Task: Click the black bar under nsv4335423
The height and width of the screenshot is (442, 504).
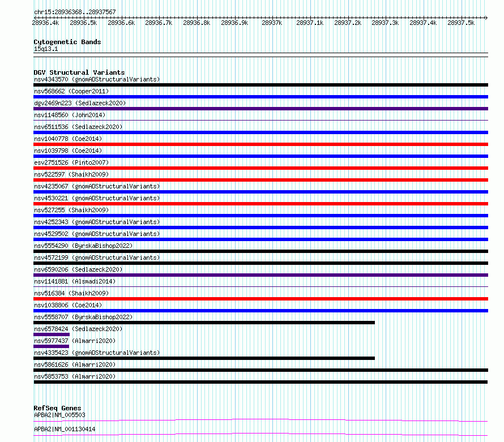Action: (204, 358)
